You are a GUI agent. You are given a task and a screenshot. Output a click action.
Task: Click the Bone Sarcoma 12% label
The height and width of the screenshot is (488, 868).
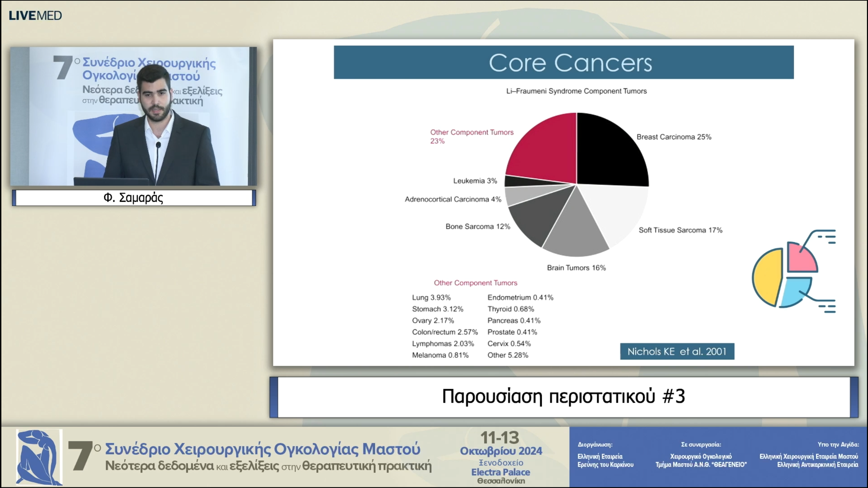click(x=477, y=226)
